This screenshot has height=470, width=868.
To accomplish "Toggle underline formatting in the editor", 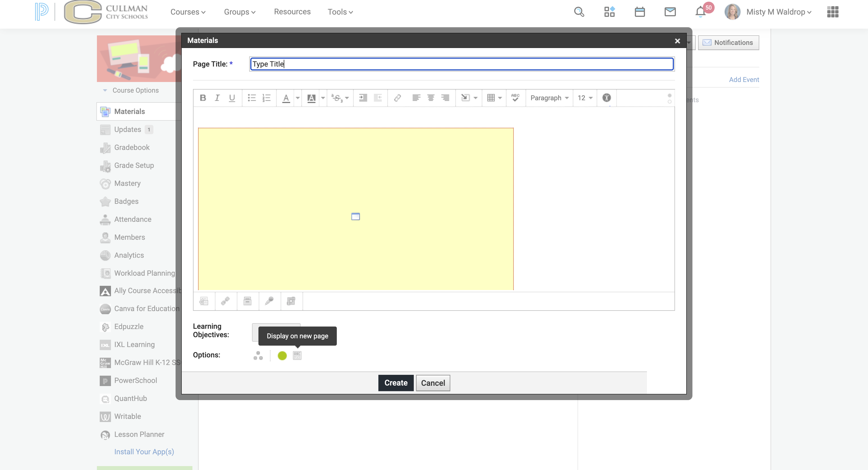I will (232, 98).
